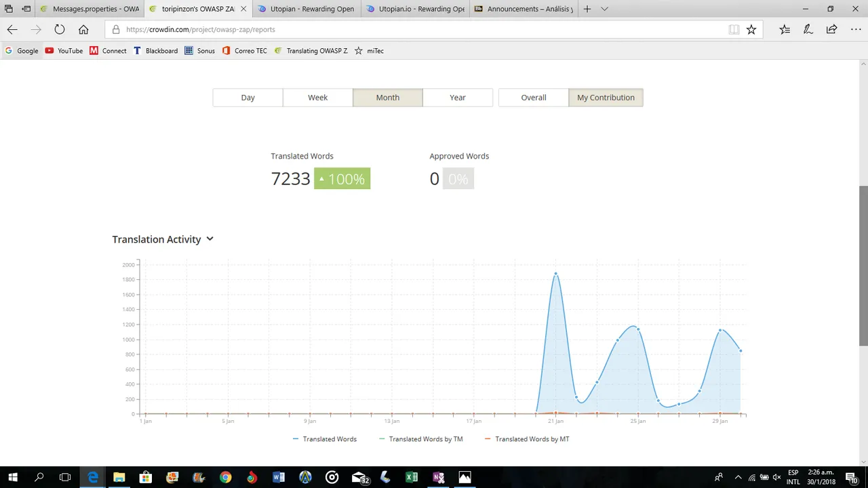Viewport: 868px width, 488px height.
Task: Open Photos app from taskbar
Action: coord(465,477)
